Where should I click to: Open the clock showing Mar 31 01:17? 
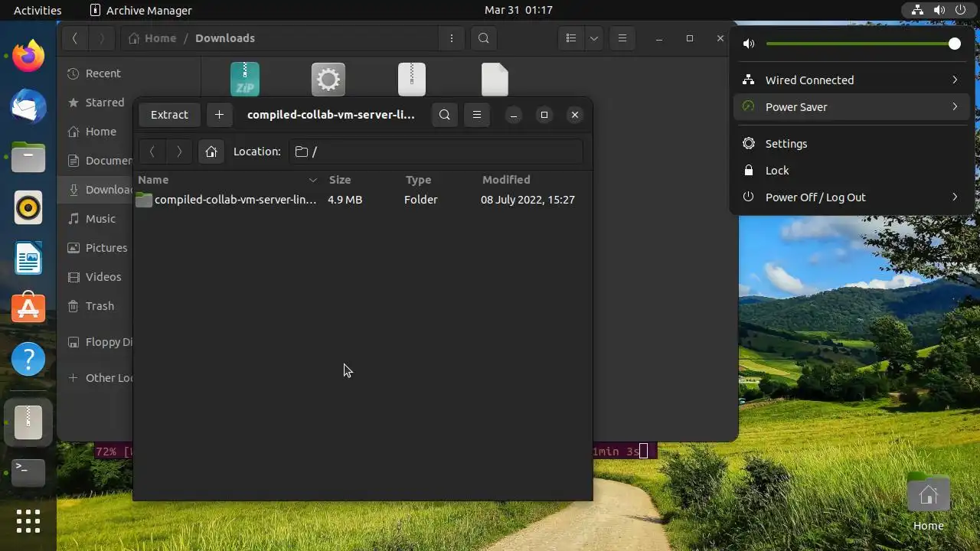tap(518, 10)
